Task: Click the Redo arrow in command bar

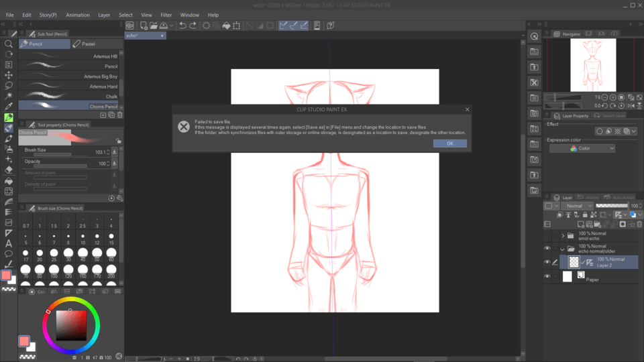Action: 193,25
